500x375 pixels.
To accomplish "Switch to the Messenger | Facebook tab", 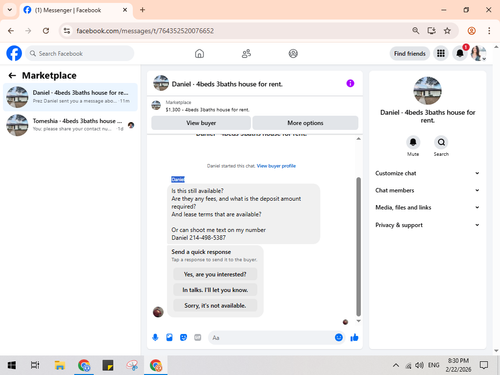I will pos(76,10).
